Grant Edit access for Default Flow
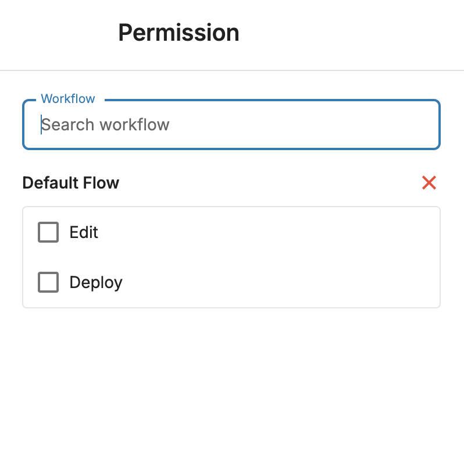This screenshot has height=476, width=464. [x=48, y=232]
